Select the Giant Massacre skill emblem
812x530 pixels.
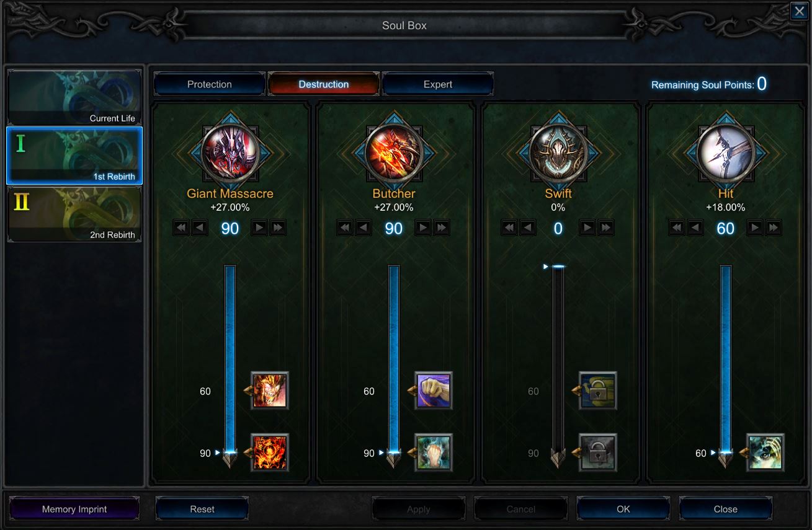pyautogui.click(x=230, y=152)
